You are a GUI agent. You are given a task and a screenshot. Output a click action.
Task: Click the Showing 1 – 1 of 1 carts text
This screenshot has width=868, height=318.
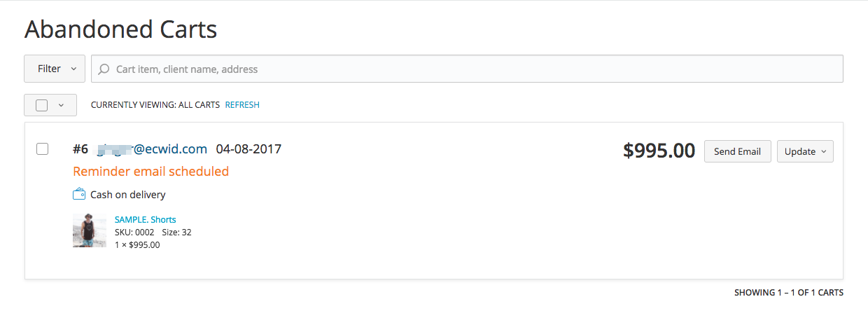pos(789,293)
